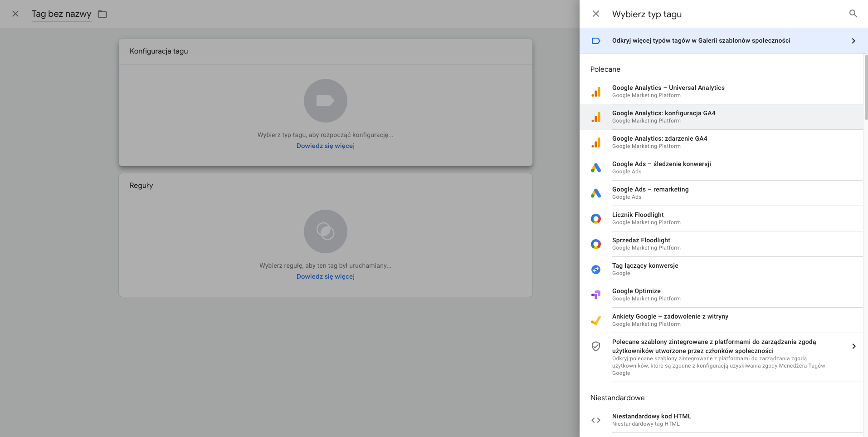
Task: Expand gallery banner with right chevron arrow
Action: point(853,41)
